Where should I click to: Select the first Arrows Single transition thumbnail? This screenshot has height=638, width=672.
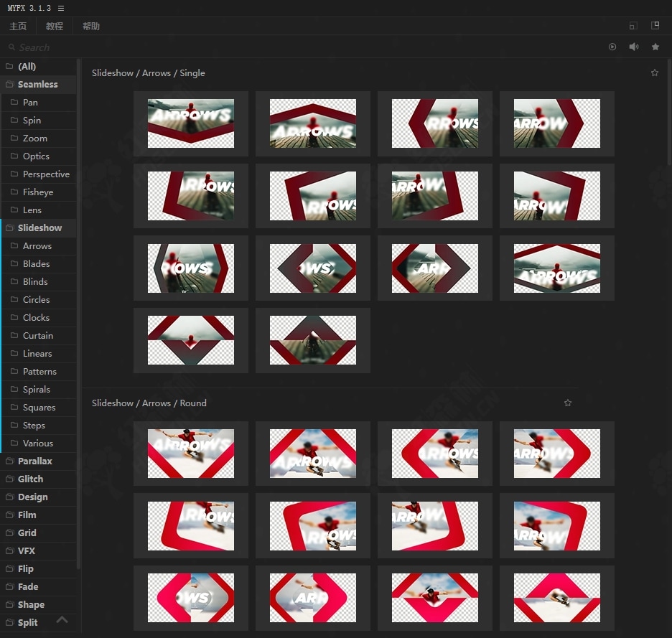[191, 123]
